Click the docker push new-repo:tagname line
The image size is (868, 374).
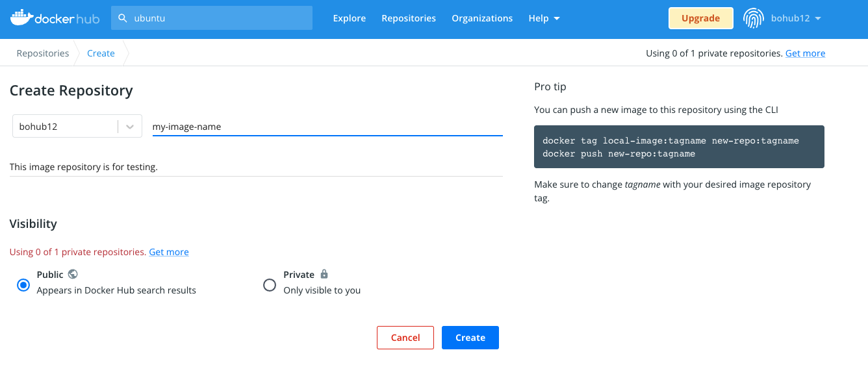tap(619, 154)
